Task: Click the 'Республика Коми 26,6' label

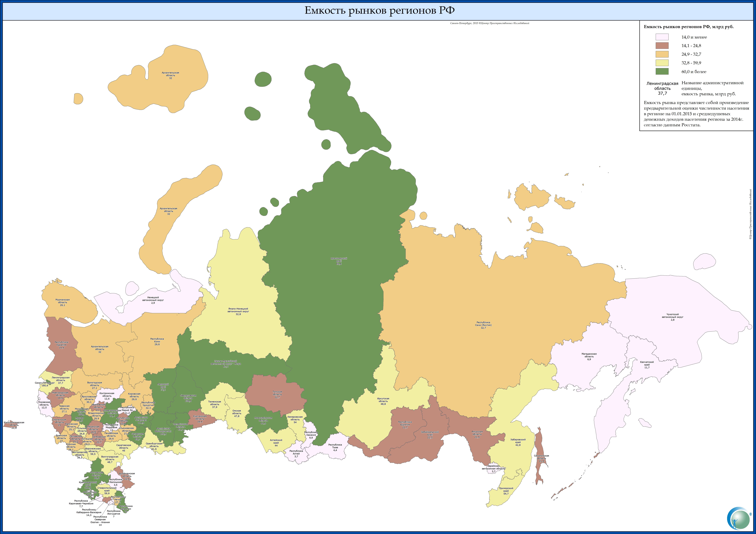Action: tap(157, 342)
